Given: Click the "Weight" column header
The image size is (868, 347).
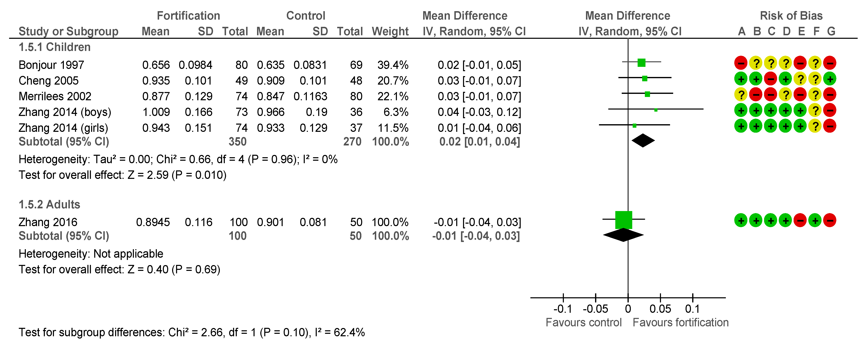Looking at the screenshot, I should pos(390,31).
